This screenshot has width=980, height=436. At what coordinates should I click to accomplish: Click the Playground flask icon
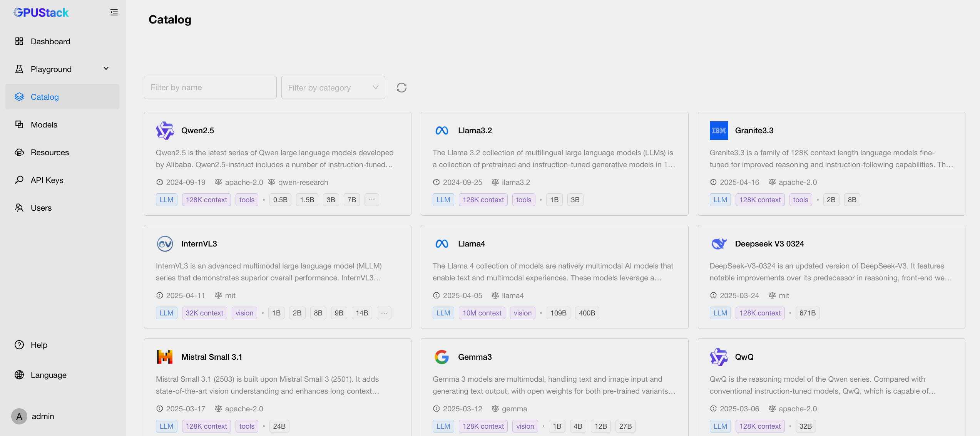19,69
